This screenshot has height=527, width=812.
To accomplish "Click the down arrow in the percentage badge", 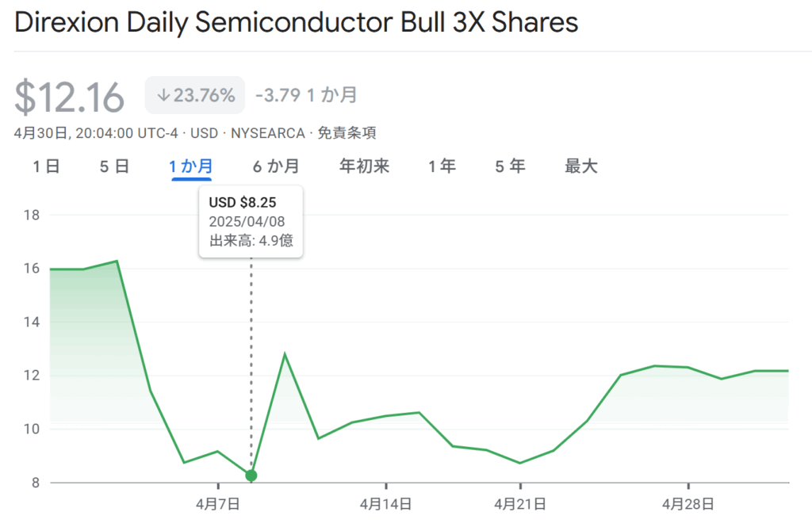I will point(164,96).
